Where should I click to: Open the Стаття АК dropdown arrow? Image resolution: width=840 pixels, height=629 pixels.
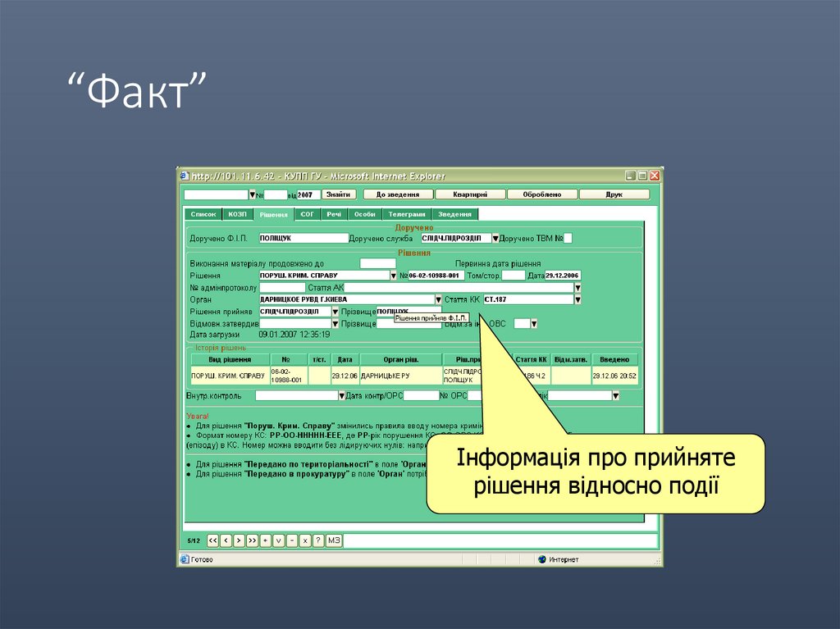tap(577, 288)
